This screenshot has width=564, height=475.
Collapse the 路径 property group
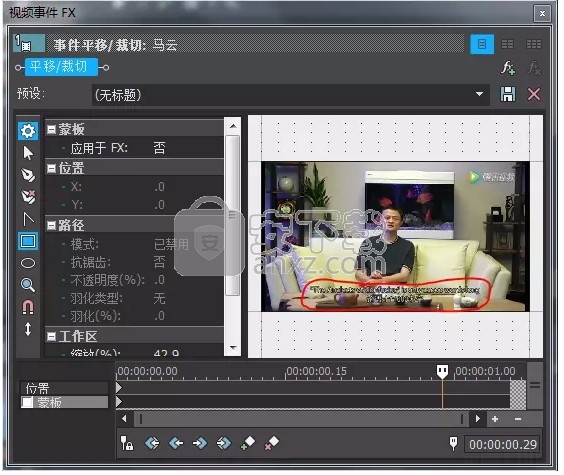(x=51, y=225)
